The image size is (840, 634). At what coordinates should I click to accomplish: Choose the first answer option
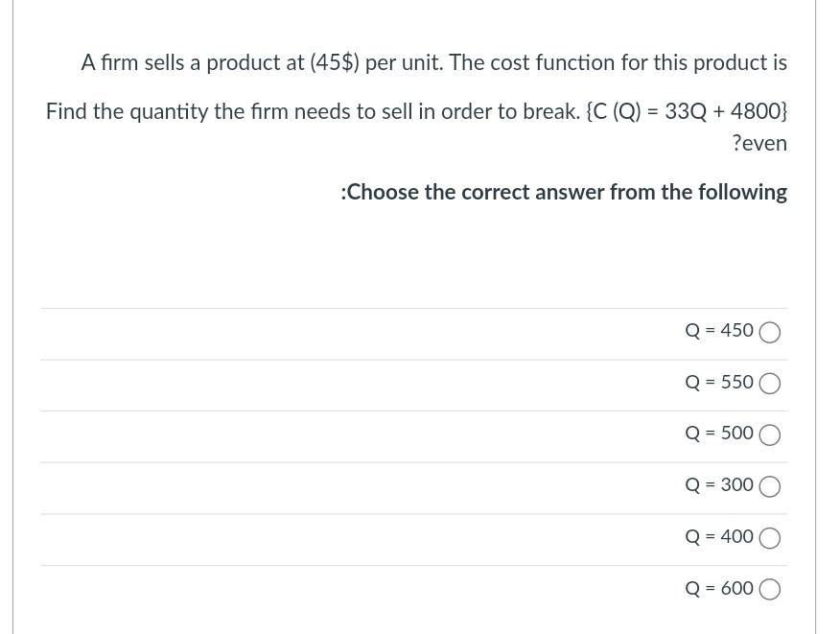pos(769,332)
